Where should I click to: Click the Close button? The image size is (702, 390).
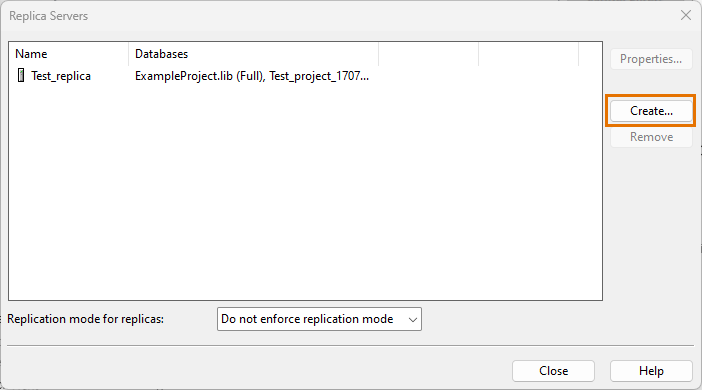(x=553, y=371)
